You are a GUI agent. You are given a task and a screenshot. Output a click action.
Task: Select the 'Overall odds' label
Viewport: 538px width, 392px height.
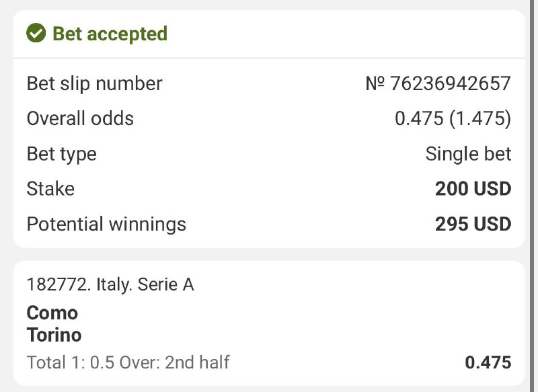[80, 119]
